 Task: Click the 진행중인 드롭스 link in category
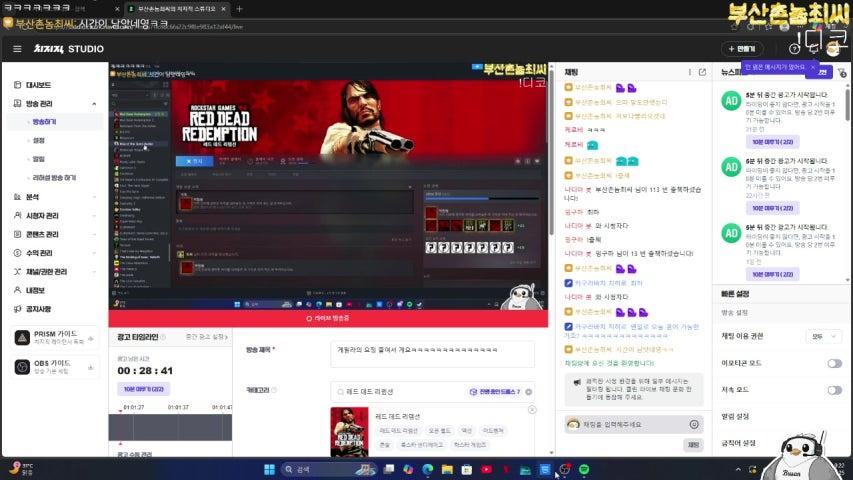(x=495, y=392)
